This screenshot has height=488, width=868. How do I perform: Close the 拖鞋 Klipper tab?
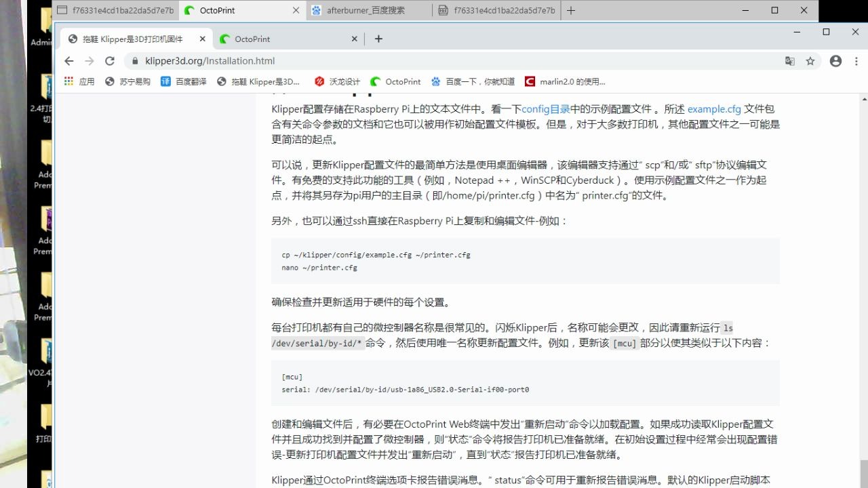[x=201, y=39]
